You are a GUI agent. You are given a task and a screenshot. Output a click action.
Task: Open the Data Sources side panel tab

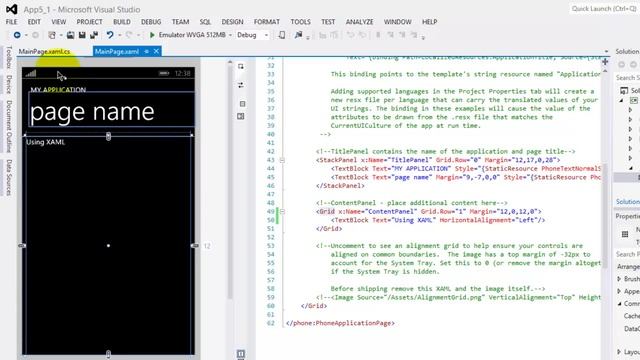pos(9,178)
